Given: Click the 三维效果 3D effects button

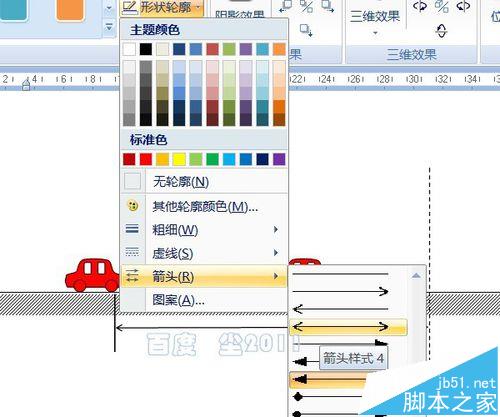Looking at the screenshot, I should [375, 16].
